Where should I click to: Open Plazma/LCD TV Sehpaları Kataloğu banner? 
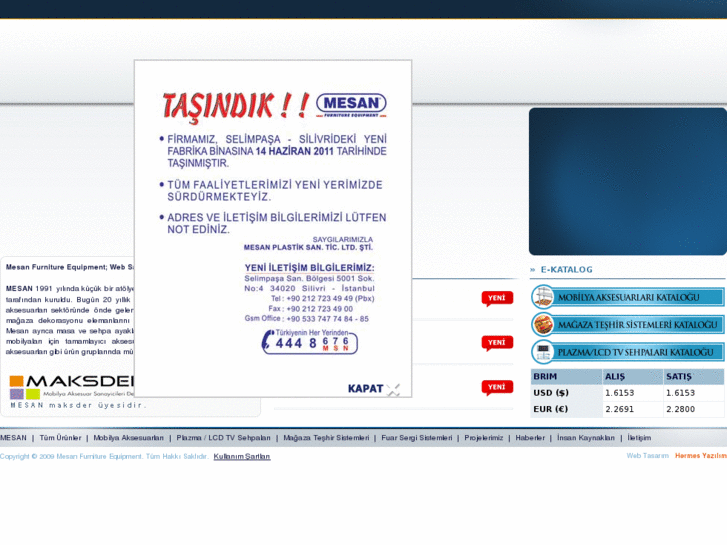(x=627, y=352)
